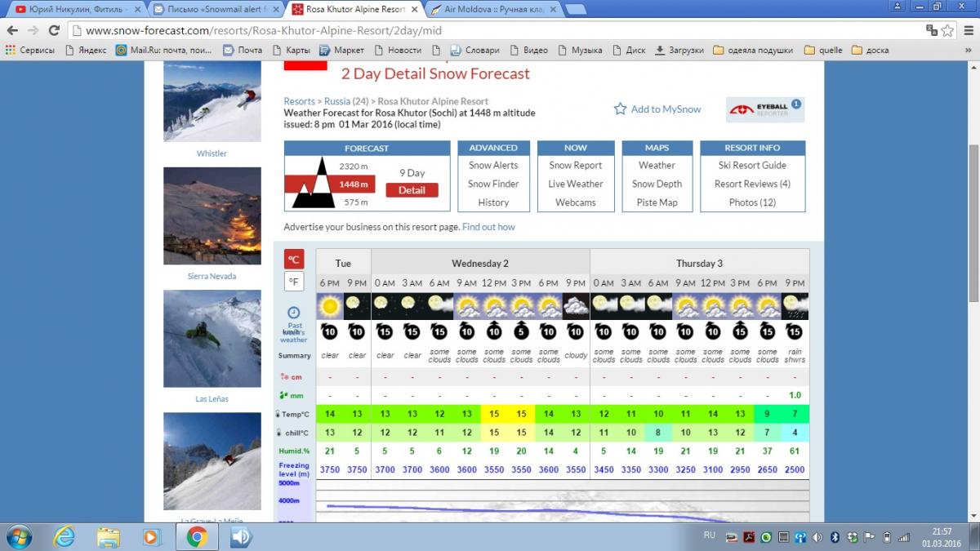Viewport: 980px width, 551px height.
Task: Reload the current page
Action: [x=55, y=30]
